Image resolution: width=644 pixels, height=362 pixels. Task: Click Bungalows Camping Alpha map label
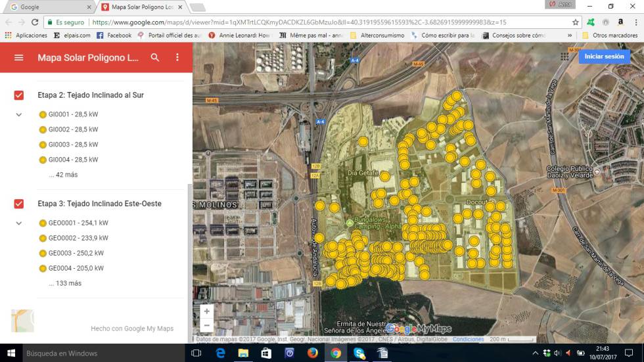pos(377,223)
